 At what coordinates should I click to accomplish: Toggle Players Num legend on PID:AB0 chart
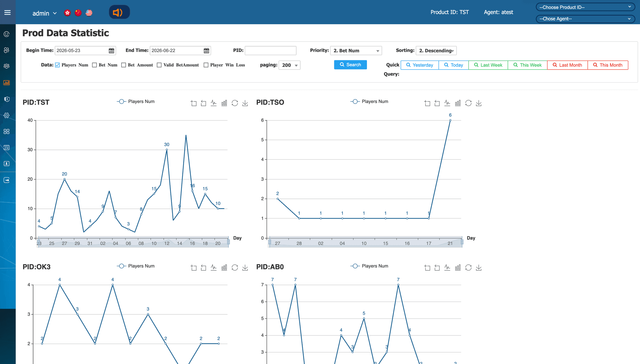pos(369,266)
